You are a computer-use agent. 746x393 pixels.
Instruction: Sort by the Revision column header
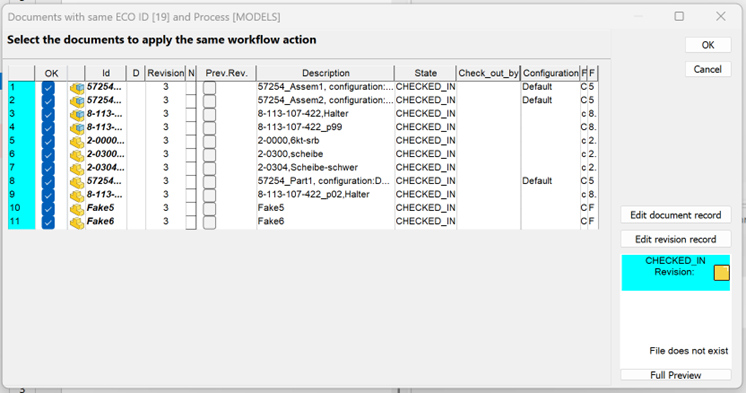[x=165, y=73]
